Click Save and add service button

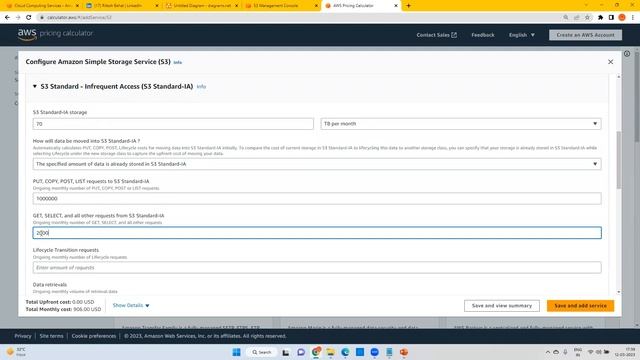coord(580,306)
